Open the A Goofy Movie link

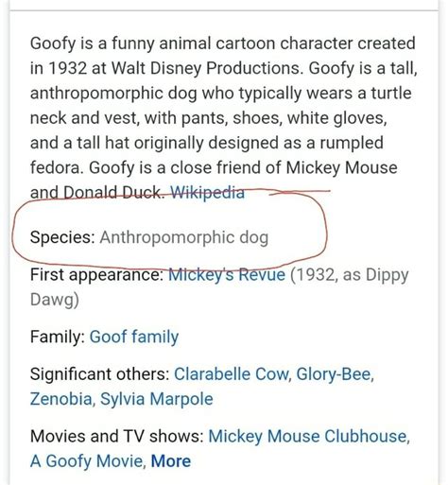point(88,461)
